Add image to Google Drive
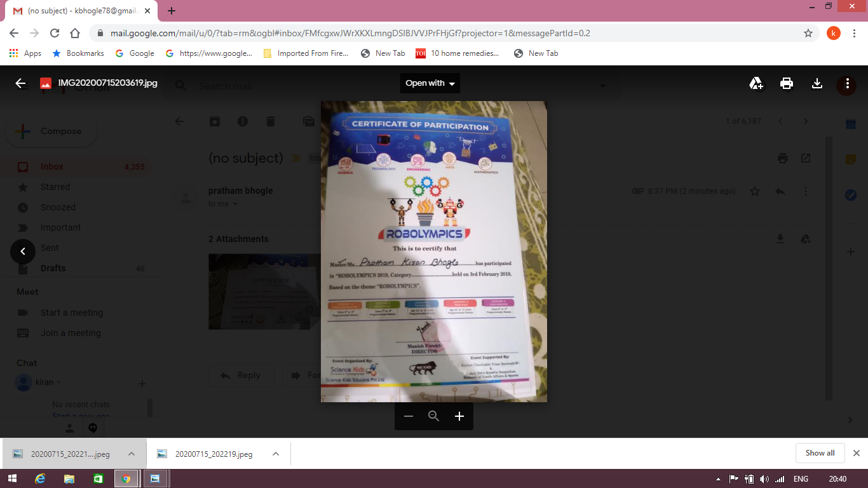The image size is (868, 488). coord(756,83)
